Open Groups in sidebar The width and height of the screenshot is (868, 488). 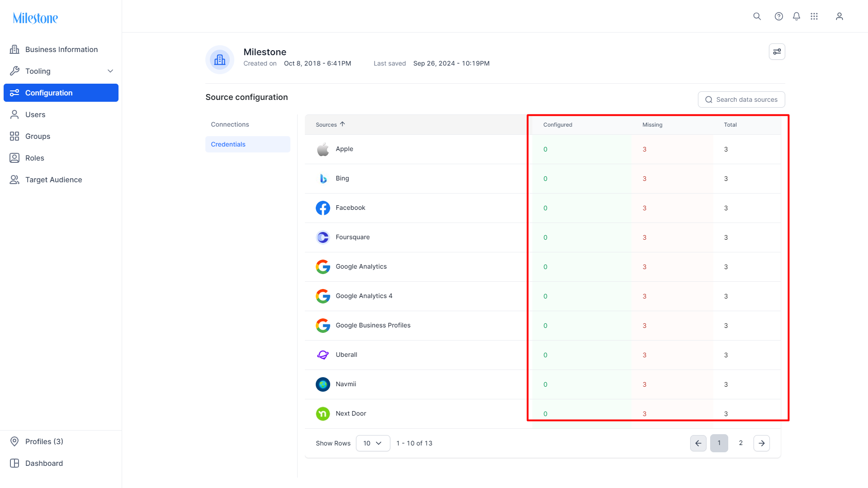(x=61, y=136)
